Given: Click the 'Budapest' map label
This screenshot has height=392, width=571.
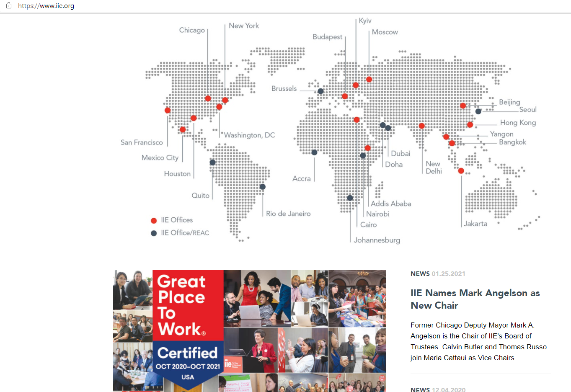Looking at the screenshot, I should click(x=327, y=37).
